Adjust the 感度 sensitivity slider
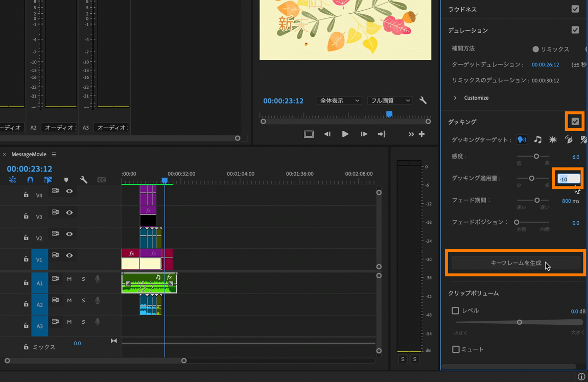The height and width of the screenshot is (382, 588). click(536, 156)
